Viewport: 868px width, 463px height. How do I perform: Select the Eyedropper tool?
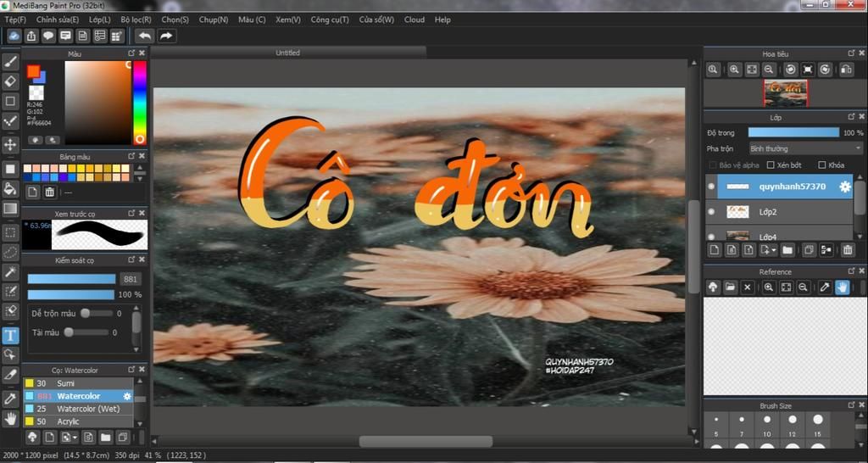point(10,399)
